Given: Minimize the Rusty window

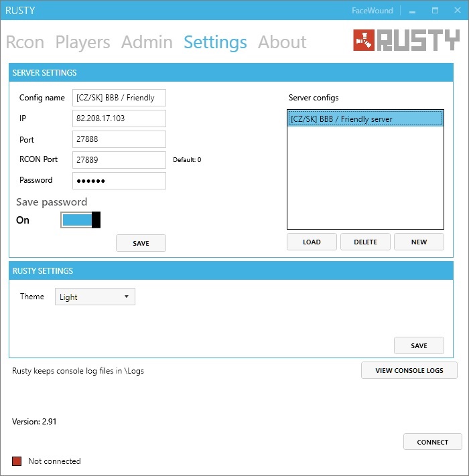Looking at the screenshot, I should click(412, 11).
